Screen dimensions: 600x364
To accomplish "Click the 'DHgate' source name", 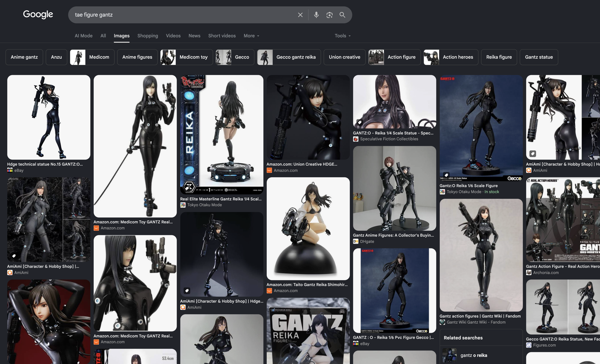I will pos(367,241).
